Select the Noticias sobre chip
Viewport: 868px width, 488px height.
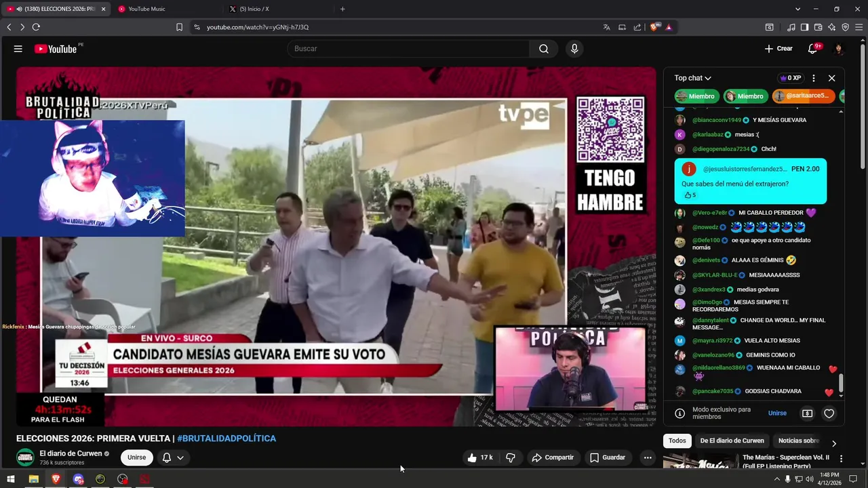[x=799, y=441]
